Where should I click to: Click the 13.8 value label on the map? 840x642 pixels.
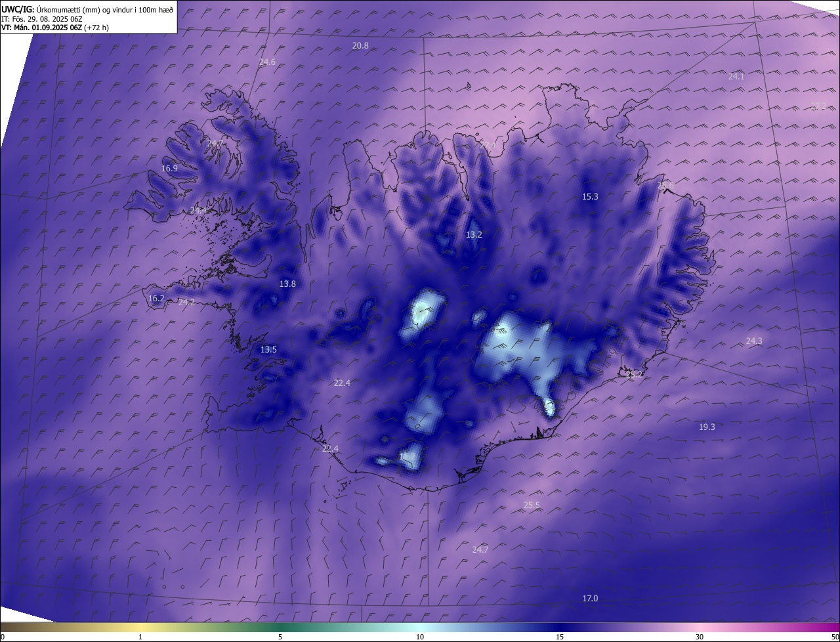coord(287,284)
